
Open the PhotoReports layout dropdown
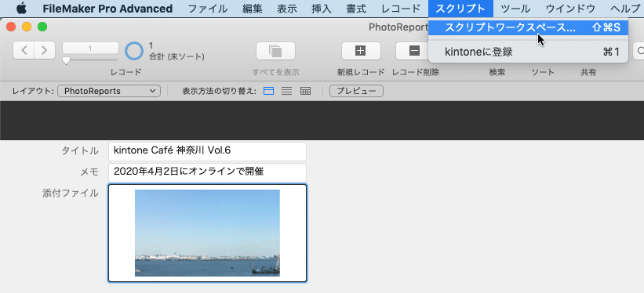click(x=109, y=91)
